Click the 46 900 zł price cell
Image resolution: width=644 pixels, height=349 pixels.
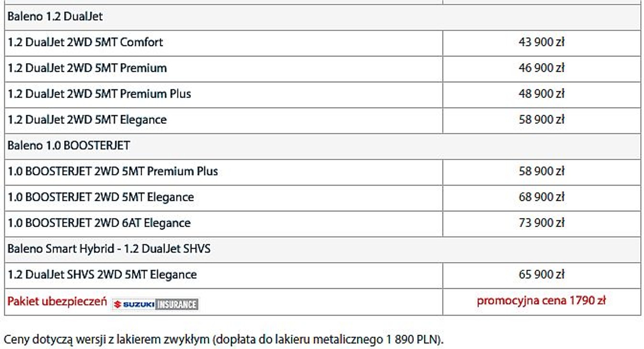pyautogui.click(x=542, y=68)
